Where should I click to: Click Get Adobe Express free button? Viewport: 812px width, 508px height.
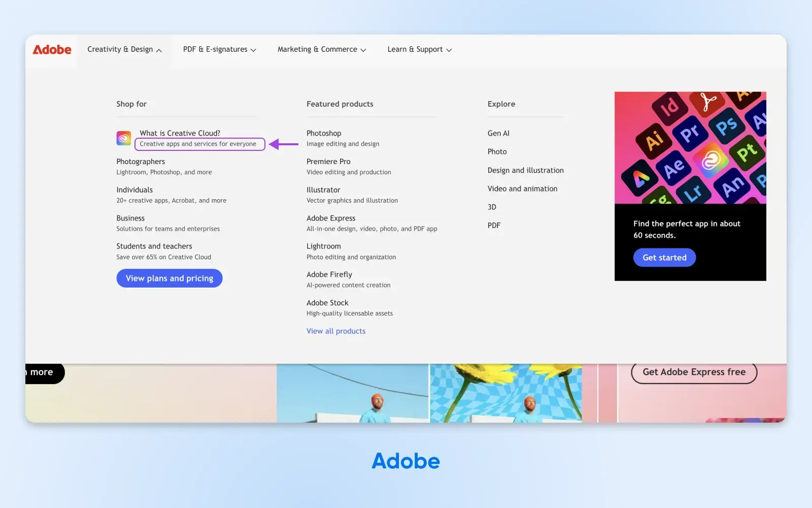pos(694,372)
